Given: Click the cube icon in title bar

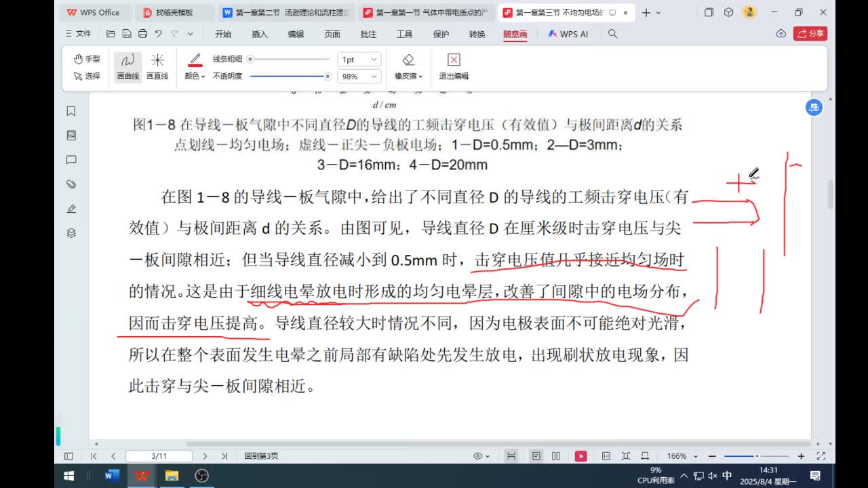Looking at the screenshot, I should (729, 12).
